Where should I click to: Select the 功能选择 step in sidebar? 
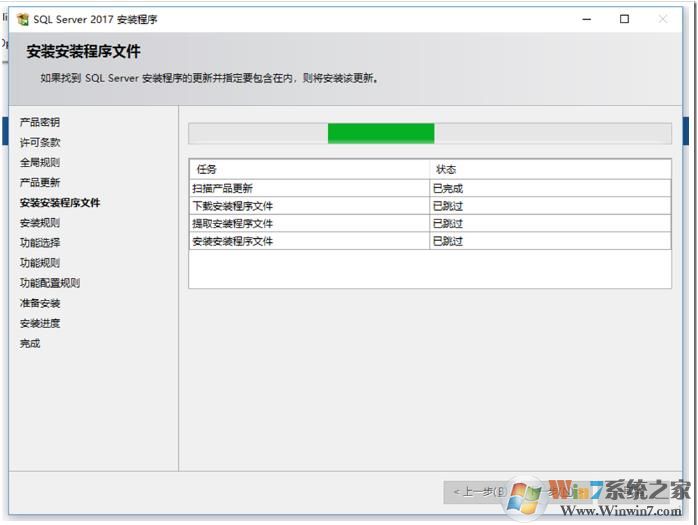tap(40, 243)
